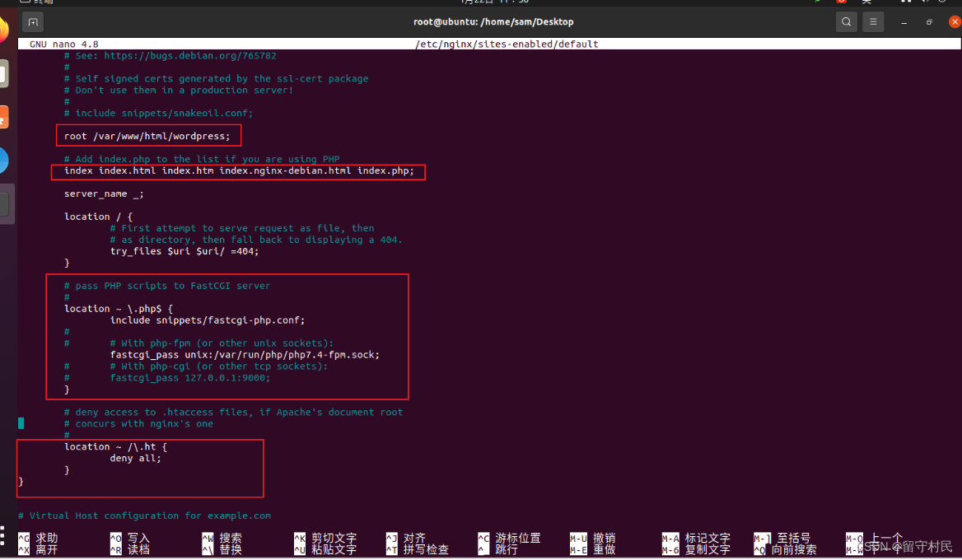Close the terminal with the red button
962x560 pixels.
click(x=955, y=22)
